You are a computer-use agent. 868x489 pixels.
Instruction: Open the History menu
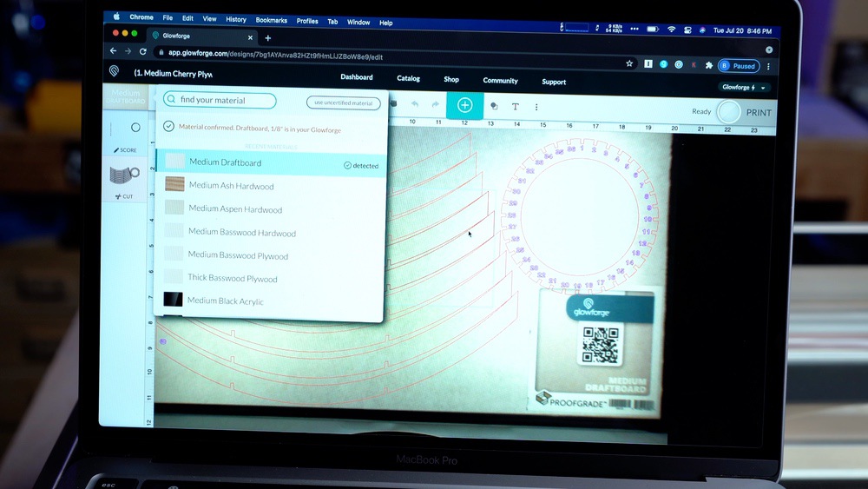click(x=236, y=19)
